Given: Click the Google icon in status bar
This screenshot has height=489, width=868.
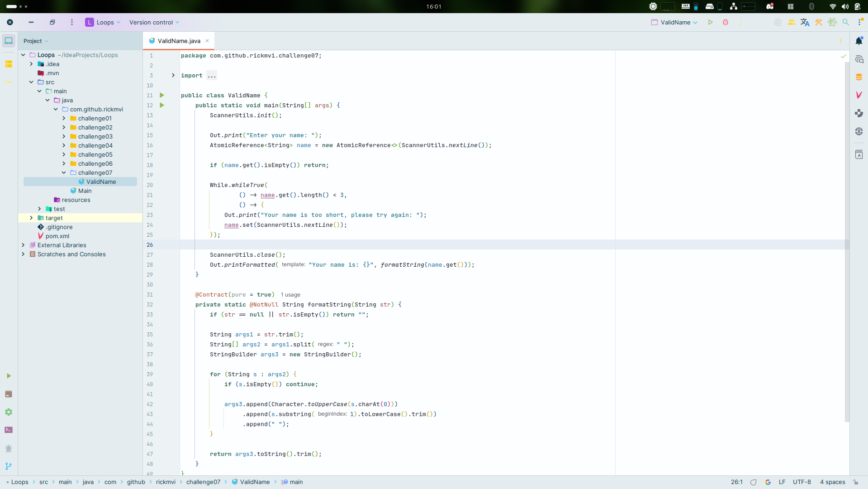Looking at the screenshot, I should (x=768, y=482).
